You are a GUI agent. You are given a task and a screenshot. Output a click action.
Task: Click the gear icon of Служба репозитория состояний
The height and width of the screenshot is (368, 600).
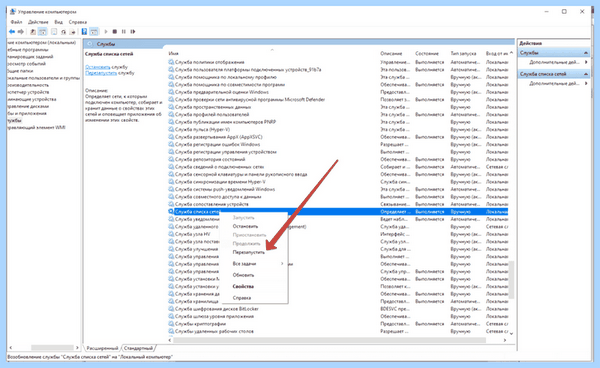171,159
